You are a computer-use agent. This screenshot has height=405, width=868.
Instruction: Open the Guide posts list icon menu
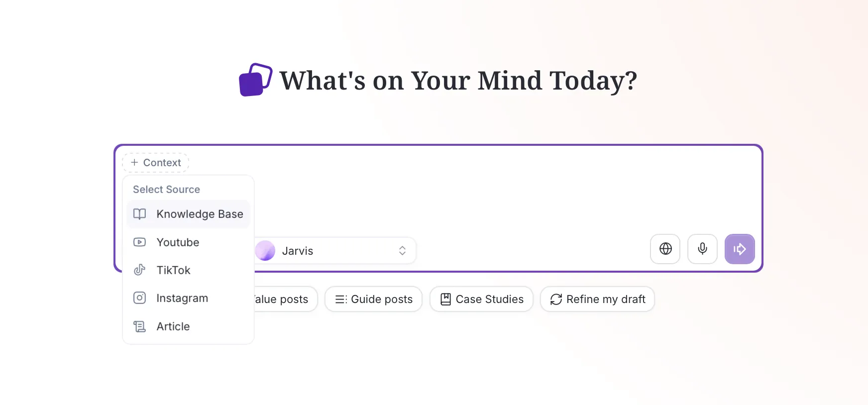340,299
